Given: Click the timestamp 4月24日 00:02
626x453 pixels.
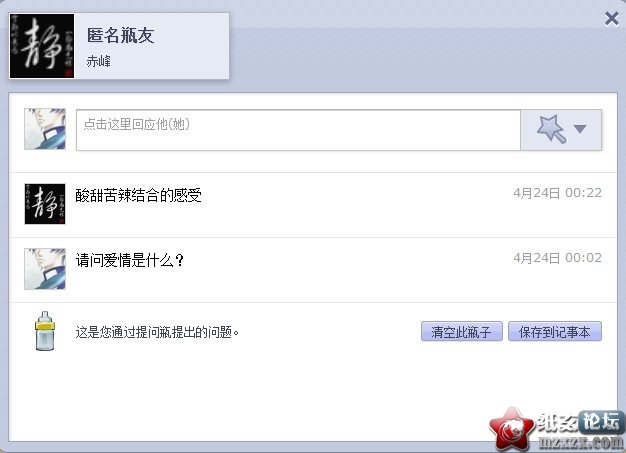Looking at the screenshot, I should pos(557,258).
